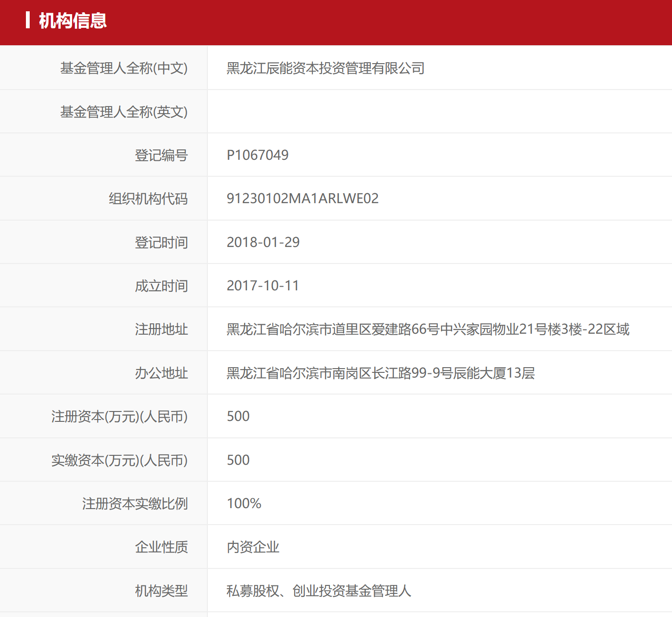Select registration number P1067049

coord(258,155)
